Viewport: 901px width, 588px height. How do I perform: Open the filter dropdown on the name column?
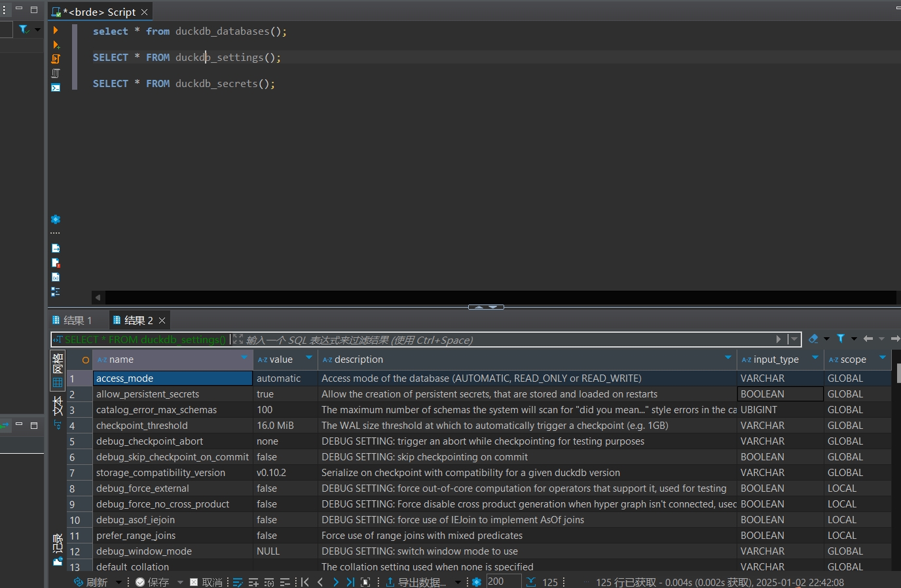coord(244,358)
